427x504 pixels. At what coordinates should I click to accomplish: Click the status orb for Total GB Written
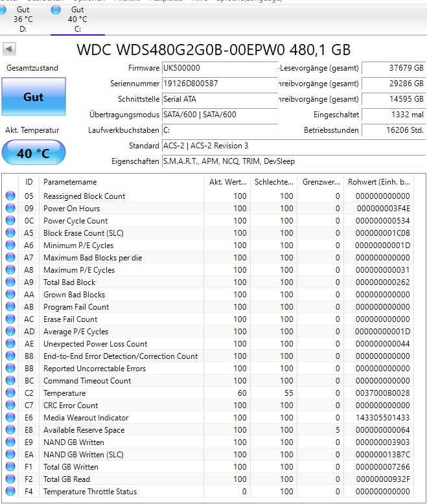[10, 466]
